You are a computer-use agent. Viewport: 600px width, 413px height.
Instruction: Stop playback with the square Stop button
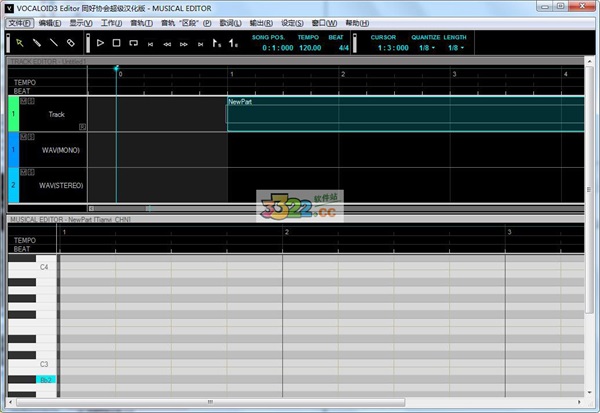[117, 43]
